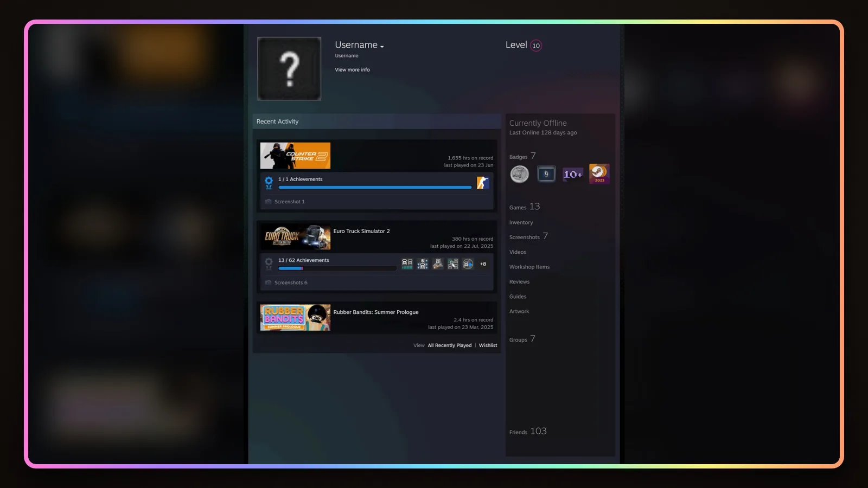Open Rubber Bandits: Summer Prologue title

(375, 312)
